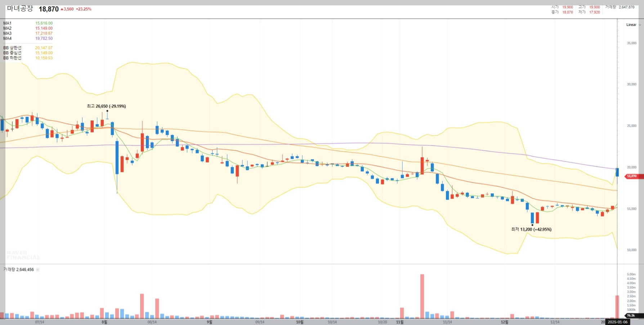Click the 10월 label on the time axis
644x325 pixels.
[300, 322]
